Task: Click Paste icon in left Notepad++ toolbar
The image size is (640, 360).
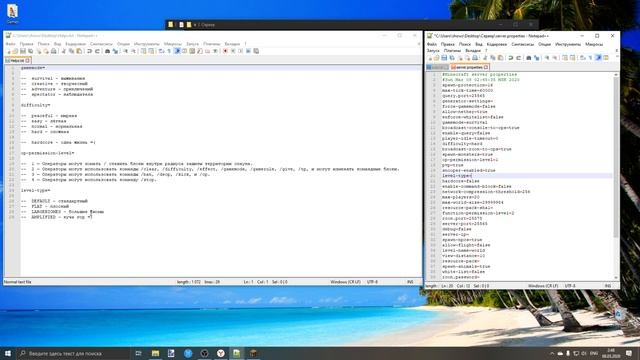Action: click(79, 51)
